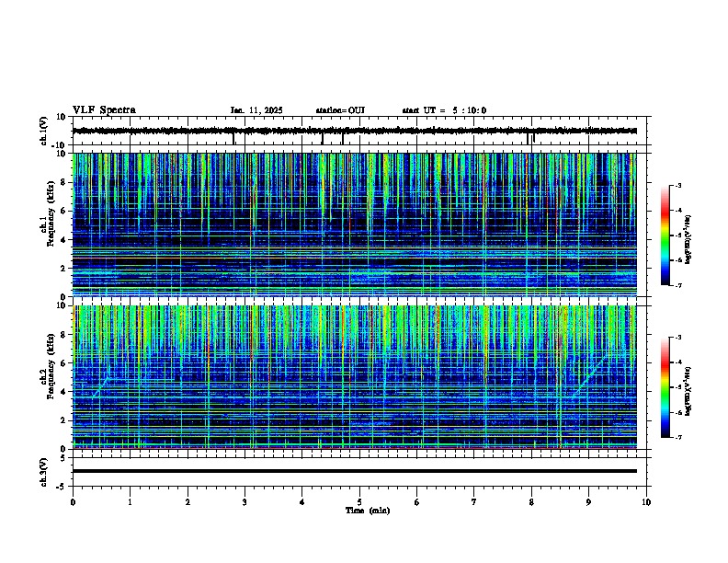Select the "Time (min)" x-axis label
This screenshot has width=728, height=563.
pyautogui.click(x=368, y=511)
